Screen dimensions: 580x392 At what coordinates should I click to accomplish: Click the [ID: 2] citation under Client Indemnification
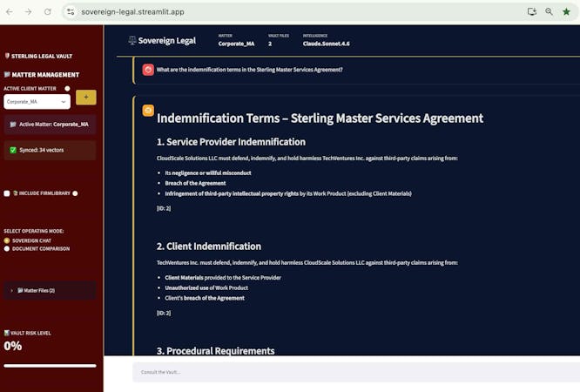(164, 313)
